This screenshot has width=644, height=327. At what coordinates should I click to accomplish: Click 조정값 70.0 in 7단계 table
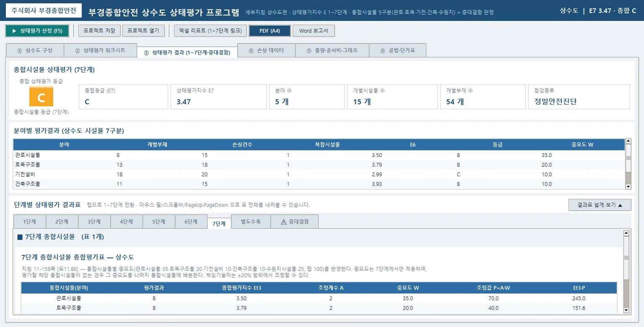(493, 299)
